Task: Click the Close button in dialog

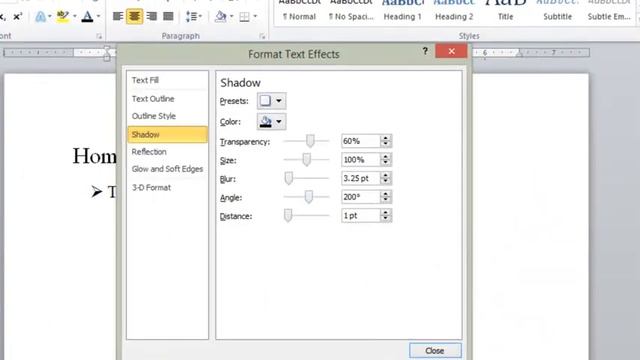Action: 435,351
